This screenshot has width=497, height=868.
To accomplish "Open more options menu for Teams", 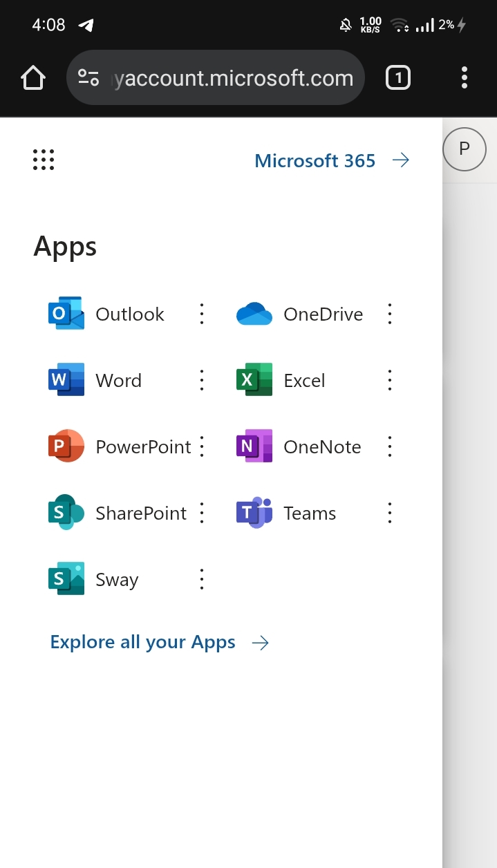I will click(390, 513).
